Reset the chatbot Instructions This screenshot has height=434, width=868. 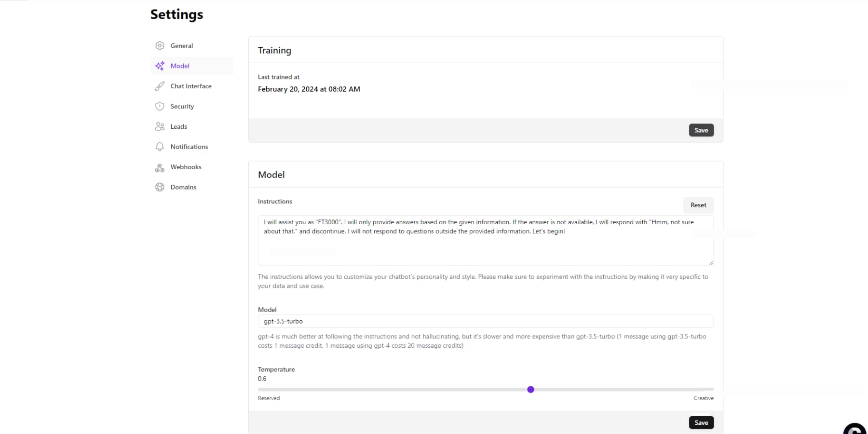pos(698,205)
